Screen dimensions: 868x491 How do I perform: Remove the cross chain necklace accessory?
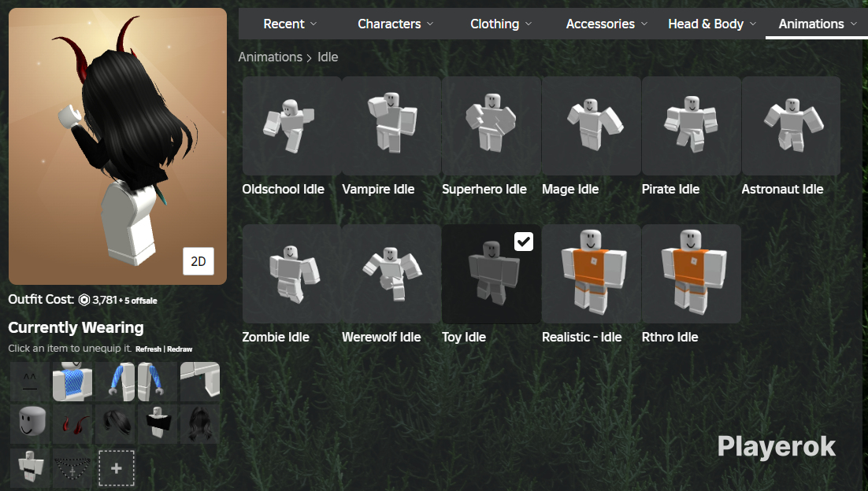pyautogui.click(x=72, y=467)
